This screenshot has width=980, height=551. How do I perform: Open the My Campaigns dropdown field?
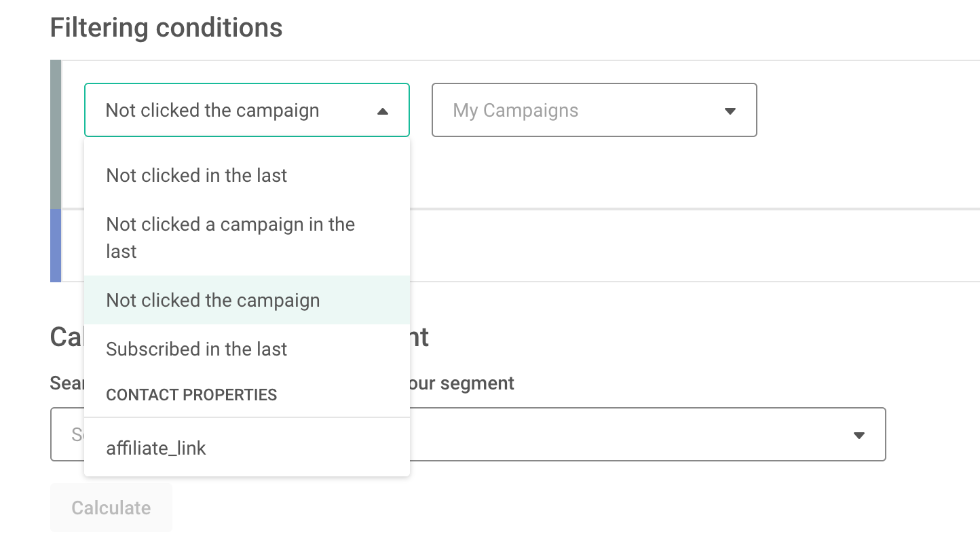click(x=595, y=110)
